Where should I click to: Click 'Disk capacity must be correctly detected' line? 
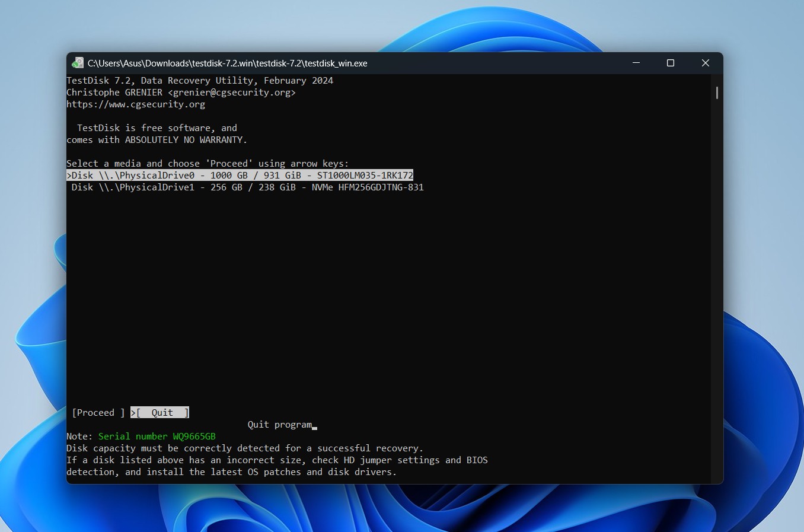pyautogui.click(x=245, y=448)
